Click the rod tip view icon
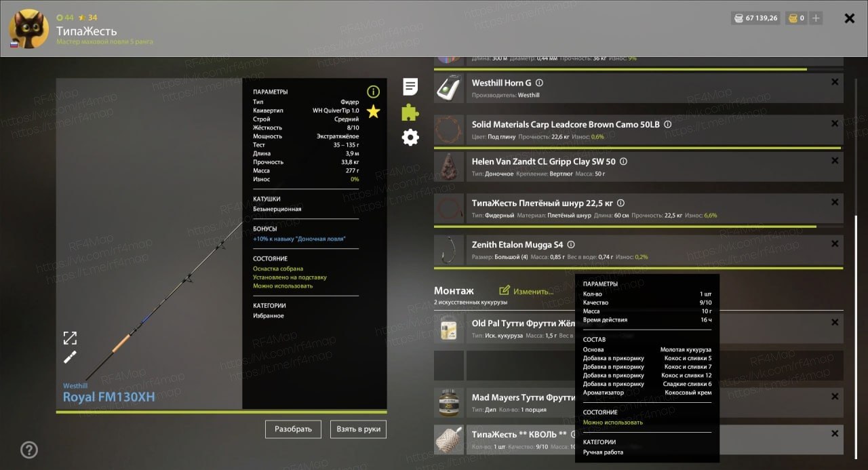This screenshot has height=470, width=868. (x=70, y=357)
